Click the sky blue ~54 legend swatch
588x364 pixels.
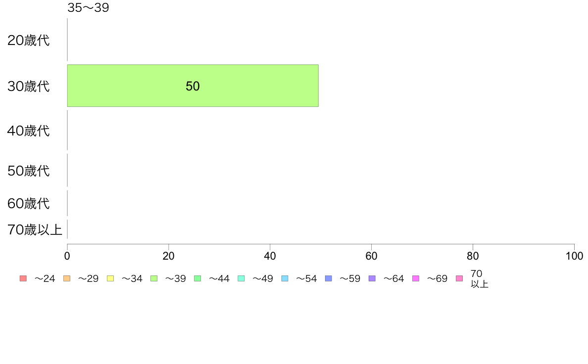tap(285, 278)
